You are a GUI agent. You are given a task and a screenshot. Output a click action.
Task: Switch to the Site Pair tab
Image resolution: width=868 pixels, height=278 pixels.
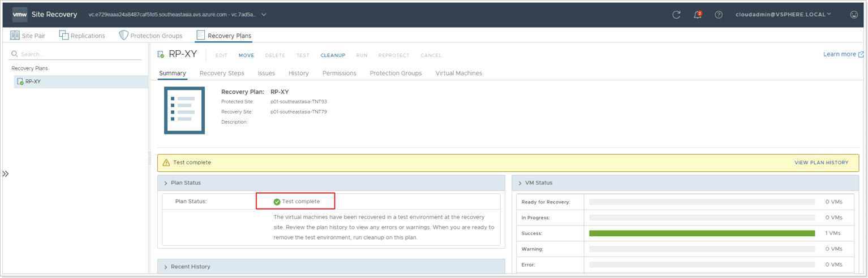point(28,36)
